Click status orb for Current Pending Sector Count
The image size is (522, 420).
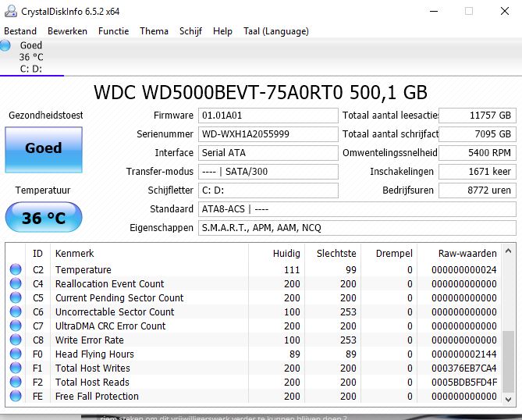click(16, 298)
